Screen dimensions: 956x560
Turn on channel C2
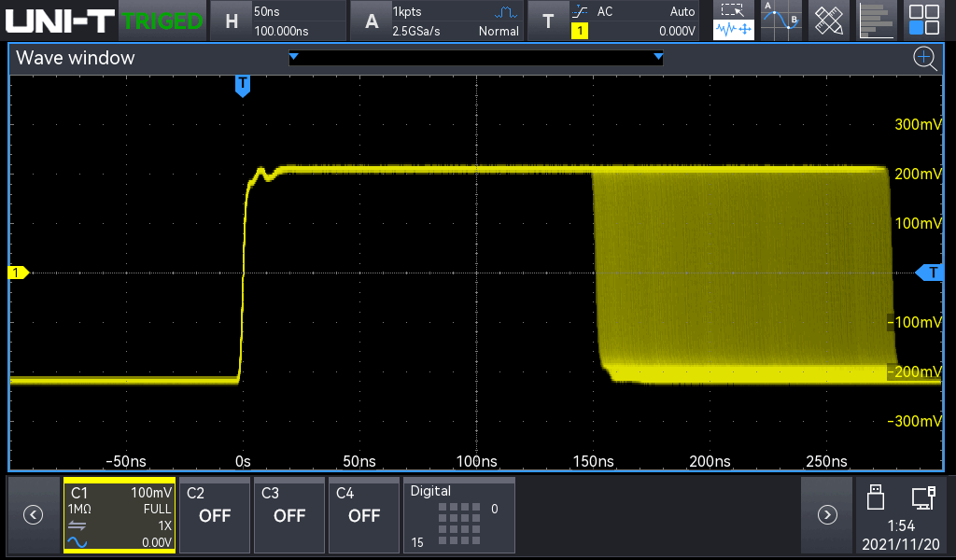pos(215,514)
